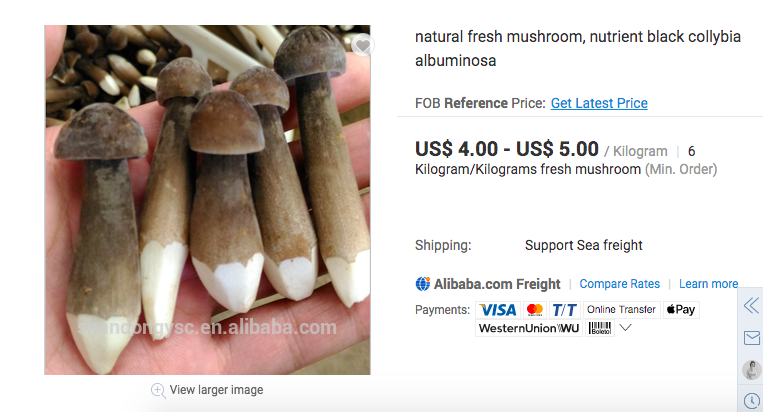Screen dimensions: 763x412
Task: Click the Online Transfer payment option
Action: point(621,310)
